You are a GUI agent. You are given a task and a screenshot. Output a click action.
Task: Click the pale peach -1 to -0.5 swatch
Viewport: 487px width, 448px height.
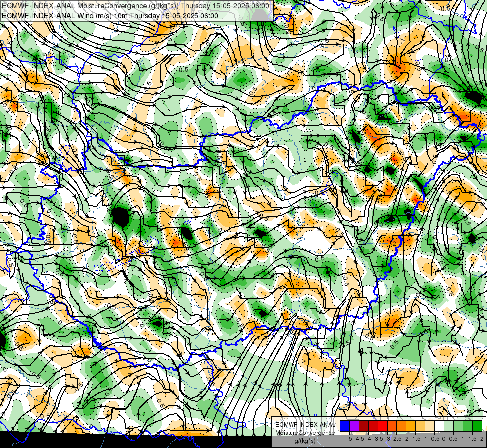coord(430,426)
